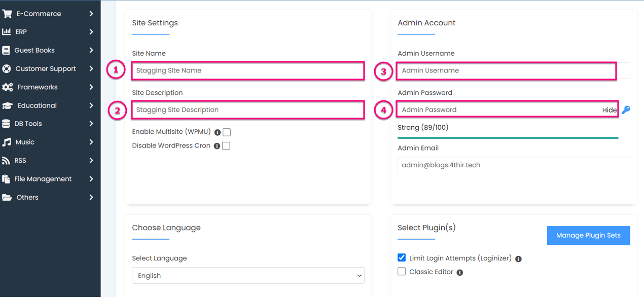The width and height of the screenshot is (644, 298).
Task: Uncheck Limit Login Attempts (Loginizer)
Action: tap(402, 258)
